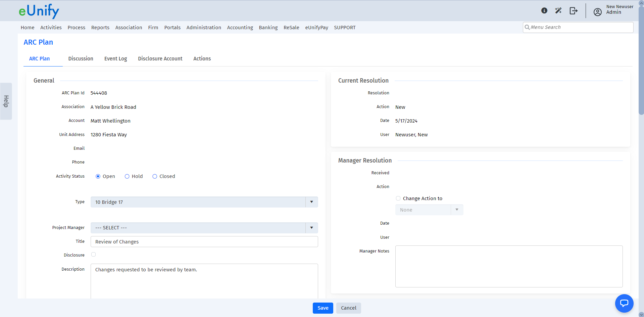The height and width of the screenshot is (317, 644).
Task: Click inside the Manager Notes text area
Action: click(x=508, y=266)
